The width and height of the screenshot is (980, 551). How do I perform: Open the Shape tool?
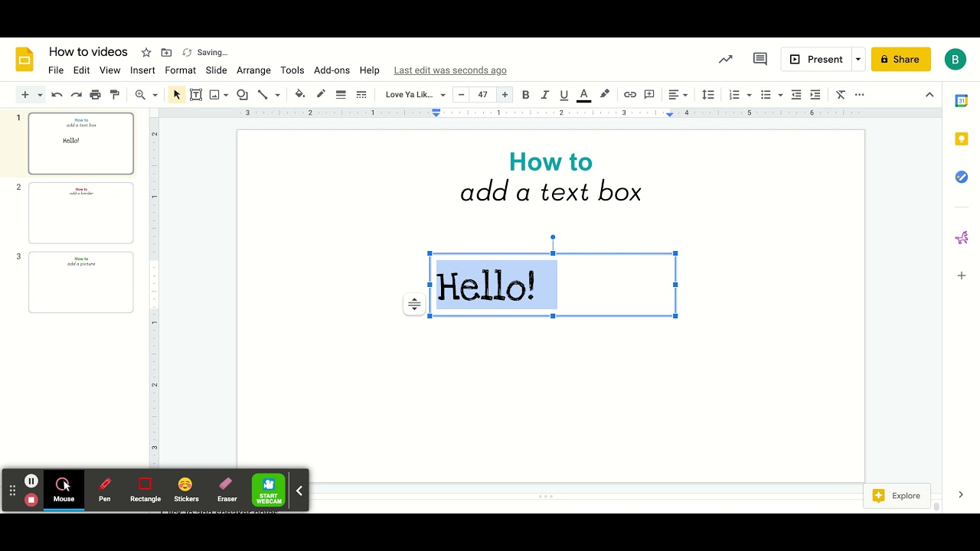point(242,95)
